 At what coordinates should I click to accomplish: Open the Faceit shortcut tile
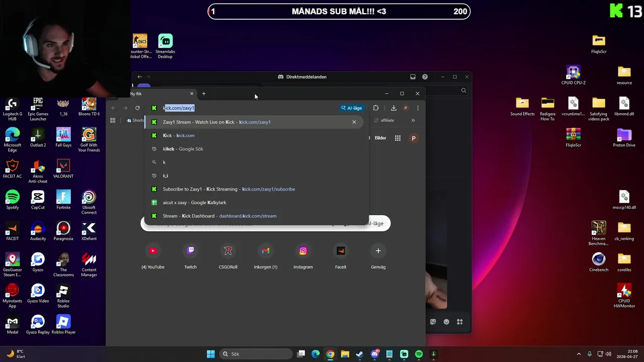tap(341, 256)
